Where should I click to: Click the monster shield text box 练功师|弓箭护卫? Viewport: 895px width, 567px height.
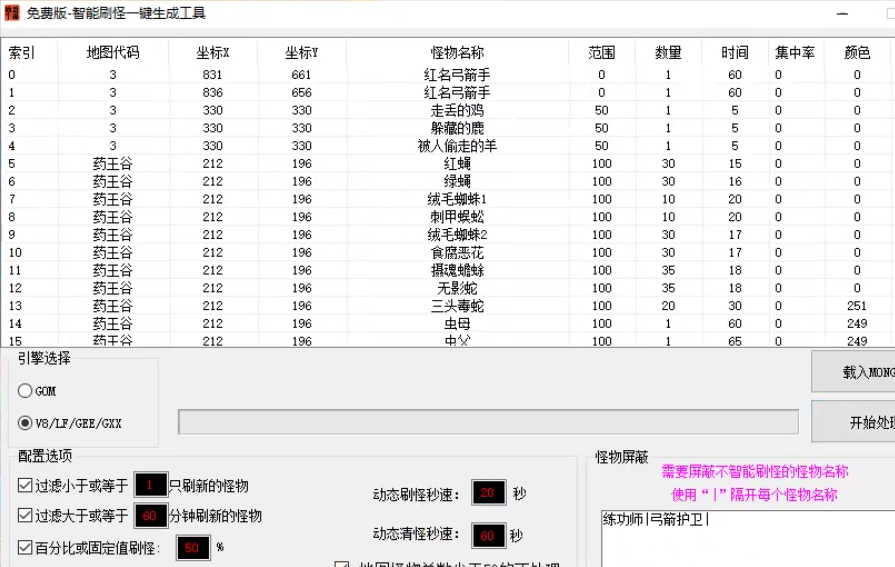748,538
